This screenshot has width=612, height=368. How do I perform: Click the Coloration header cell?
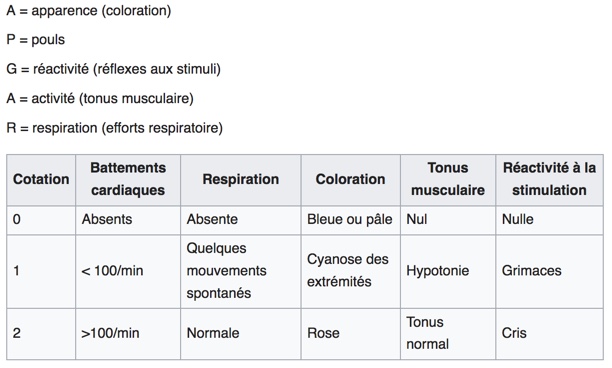click(x=350, y=180)
